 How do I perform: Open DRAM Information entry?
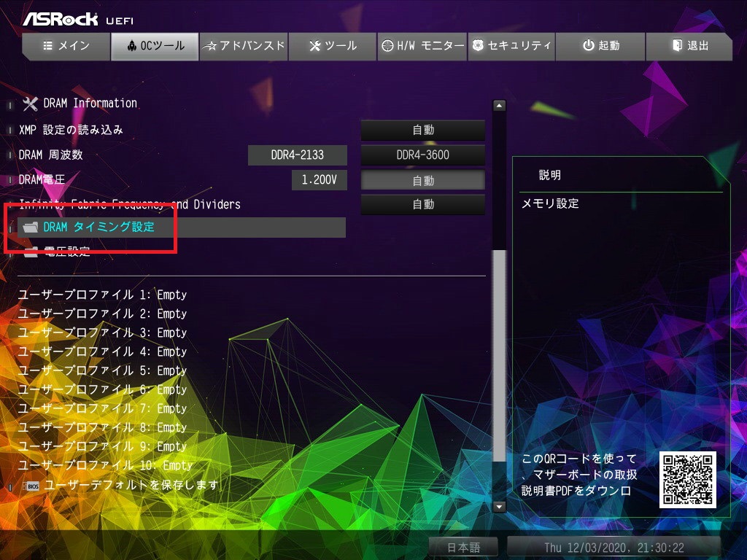[90, 104]
